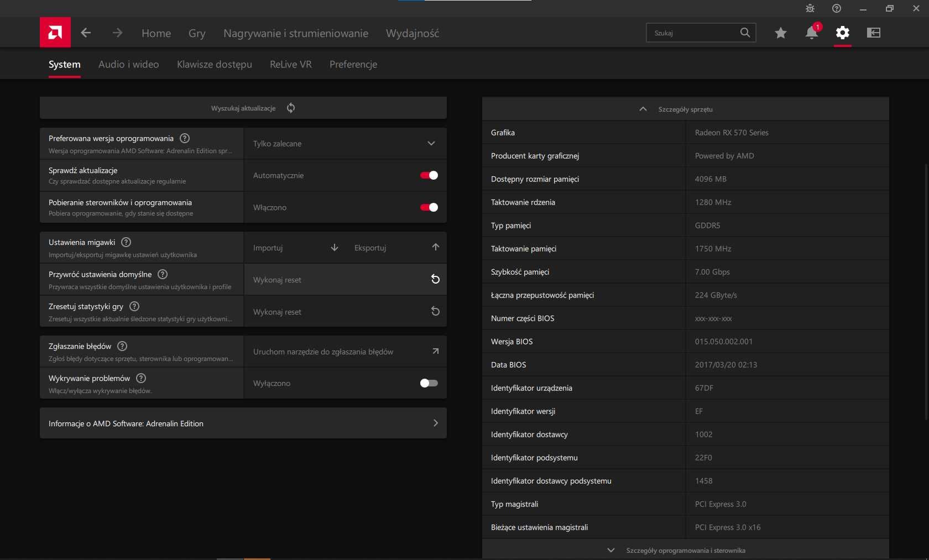This screenshot has width=929, height=560.
Task: Click the AMD logo home icon
Action: [55, 33]
